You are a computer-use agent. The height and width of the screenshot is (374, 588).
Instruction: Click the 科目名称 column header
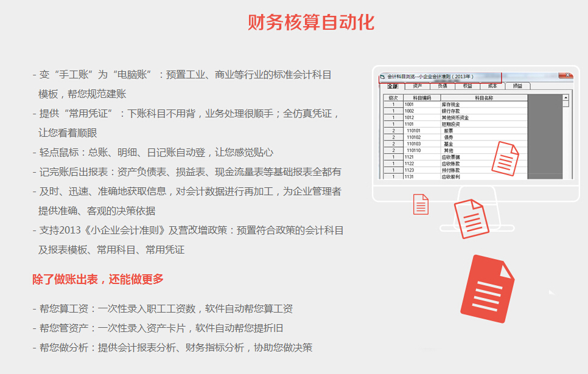click(483, 97)
